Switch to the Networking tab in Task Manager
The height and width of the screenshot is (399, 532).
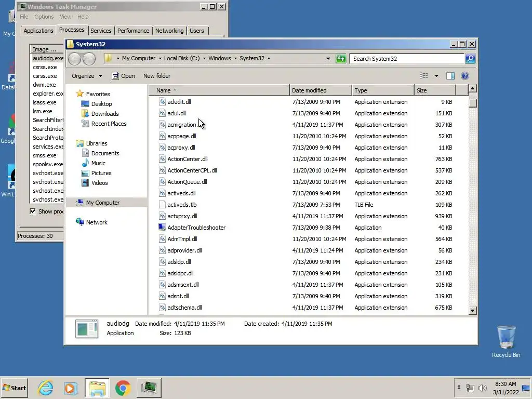pyautogui.click(x=169, y=31)
